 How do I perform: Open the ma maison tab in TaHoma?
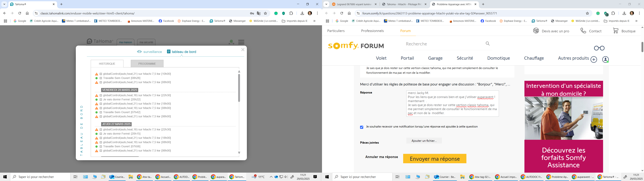click(125, 42)
